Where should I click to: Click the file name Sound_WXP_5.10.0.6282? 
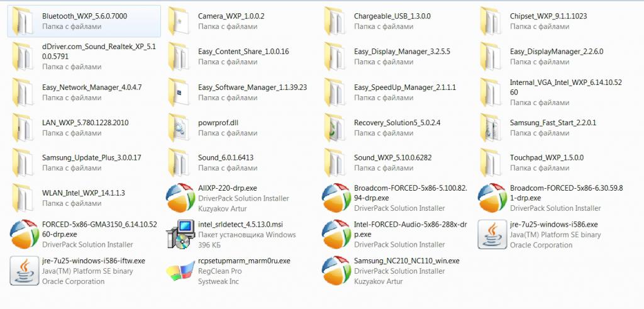392,158
